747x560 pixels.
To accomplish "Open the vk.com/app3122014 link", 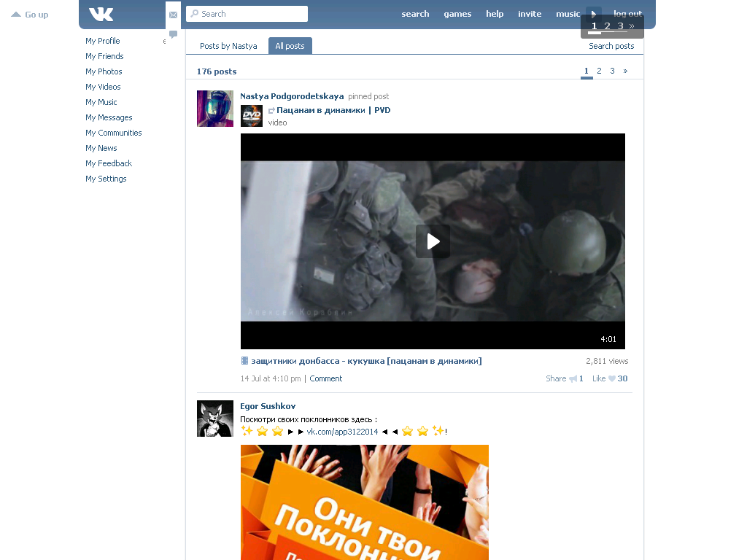I will [342, 432].
